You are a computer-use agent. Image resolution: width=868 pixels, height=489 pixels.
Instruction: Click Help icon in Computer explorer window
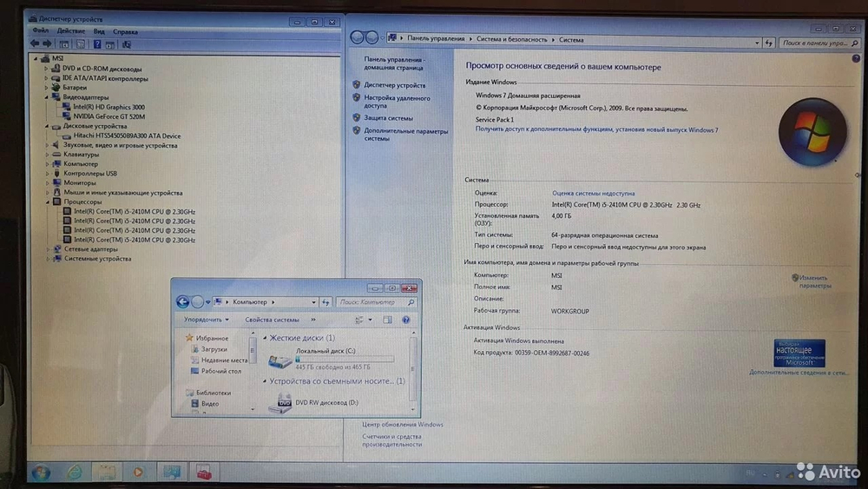pyautogui.click(x=405, y=320)
